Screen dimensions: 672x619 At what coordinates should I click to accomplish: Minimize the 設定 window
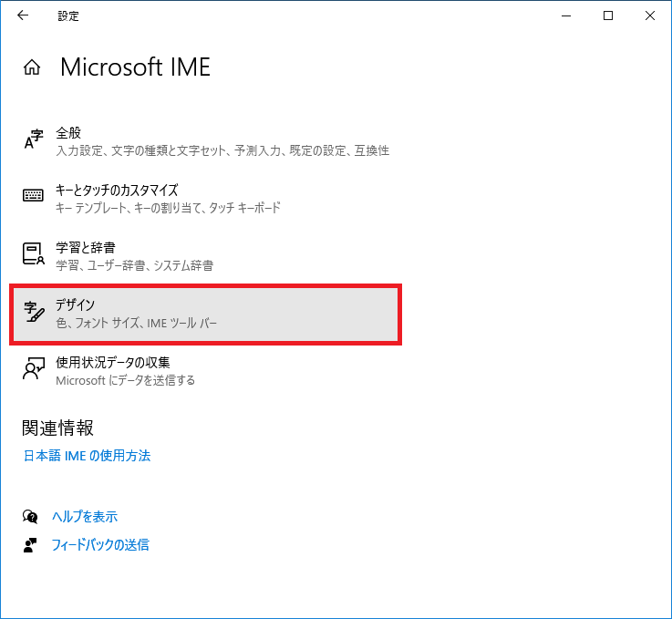(x=566, y=15)
